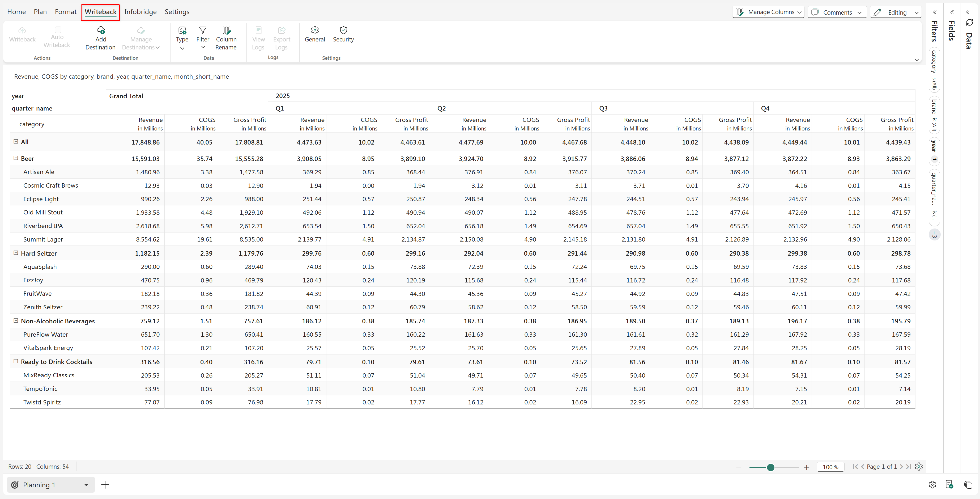Collapse the Hard Seltzer group

coord(16,253)
